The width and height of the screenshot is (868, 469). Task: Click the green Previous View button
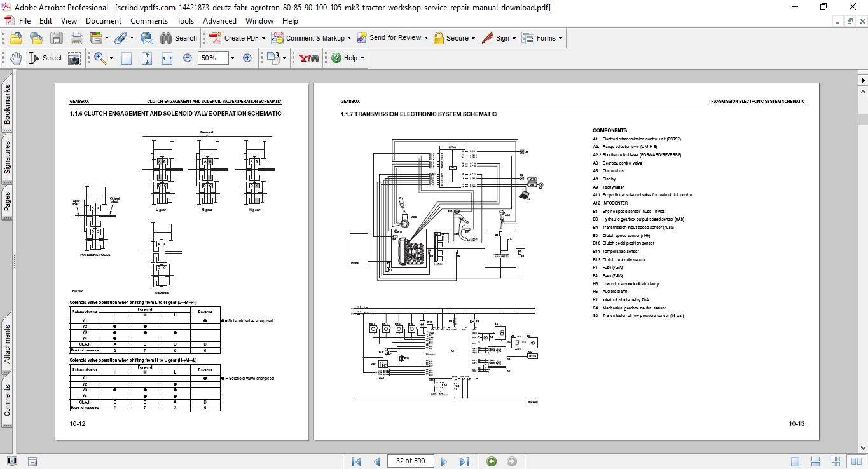492,461
